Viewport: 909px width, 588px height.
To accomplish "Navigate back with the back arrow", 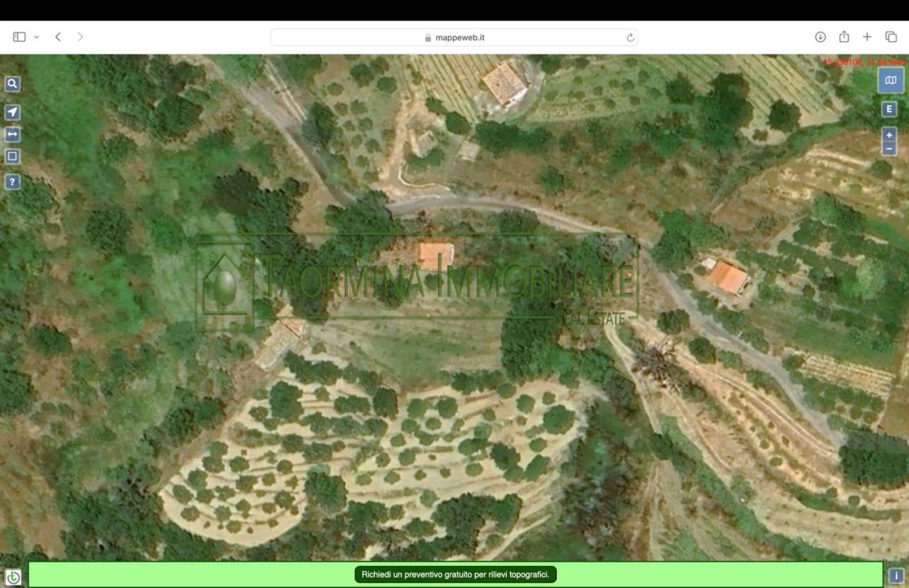I will [x=58, y=36].
